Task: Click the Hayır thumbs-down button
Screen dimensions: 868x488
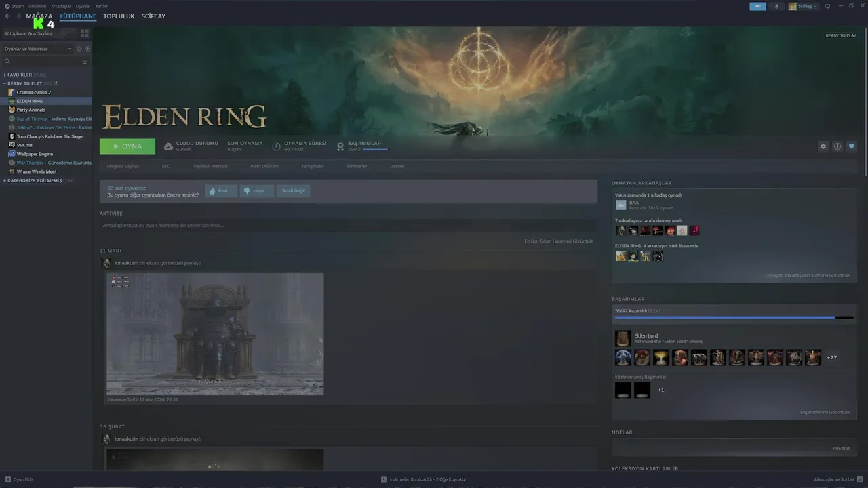Action: tap(257, 190)
